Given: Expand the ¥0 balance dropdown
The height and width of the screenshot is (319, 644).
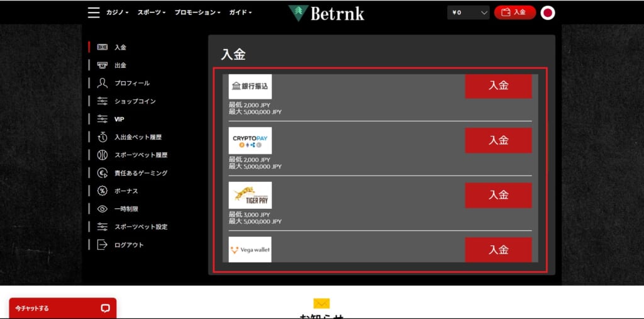Looking at the screenshot, I should (x=468, y=13).
